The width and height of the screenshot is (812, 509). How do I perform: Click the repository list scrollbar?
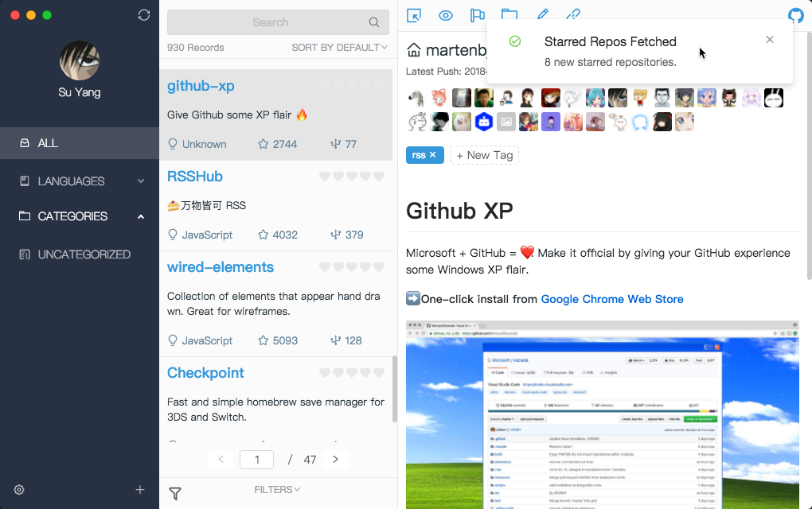[x=395, y=389]
